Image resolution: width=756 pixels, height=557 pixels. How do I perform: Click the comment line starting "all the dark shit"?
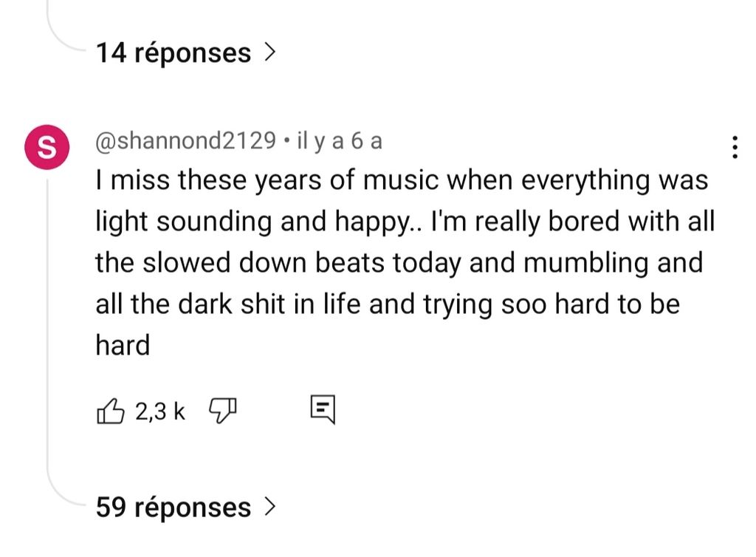pos(387,304)
